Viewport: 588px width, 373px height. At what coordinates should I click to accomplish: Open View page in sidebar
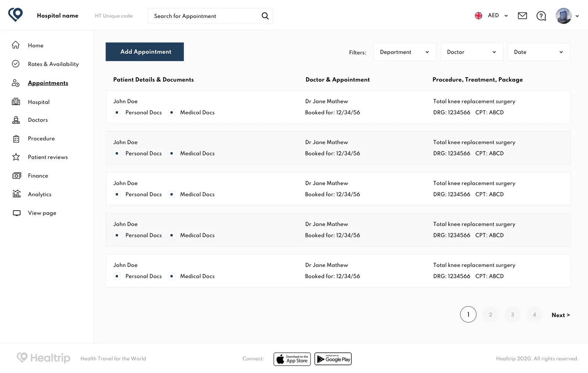point(42,213)
